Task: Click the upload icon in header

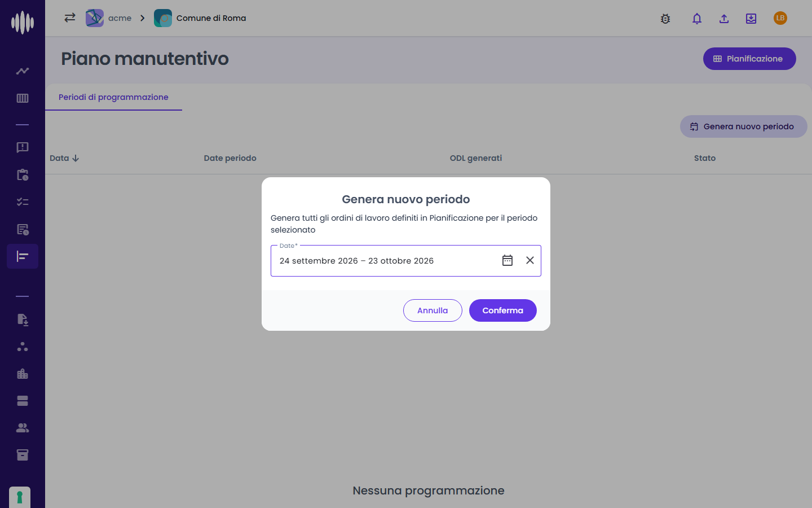Action: pyautogui.click(x=724, y=19)
